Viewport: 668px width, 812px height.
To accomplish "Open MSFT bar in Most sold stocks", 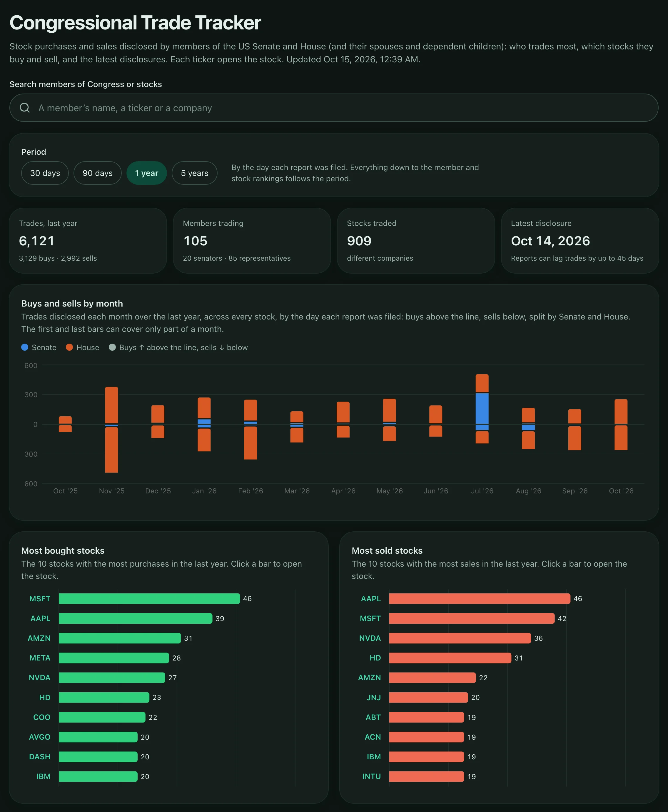I will [x=472, y=618].
